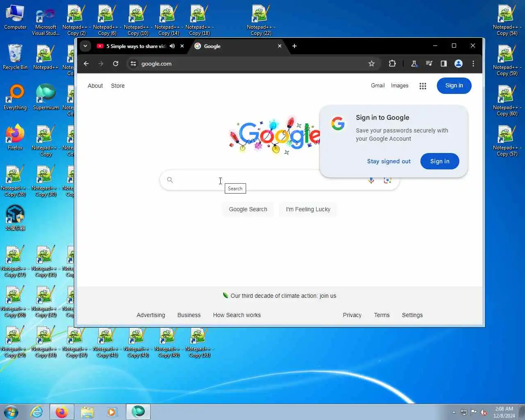Start voice search with microphone icon
Viewport: 525px width, 420px height.
tap(371, 180)
